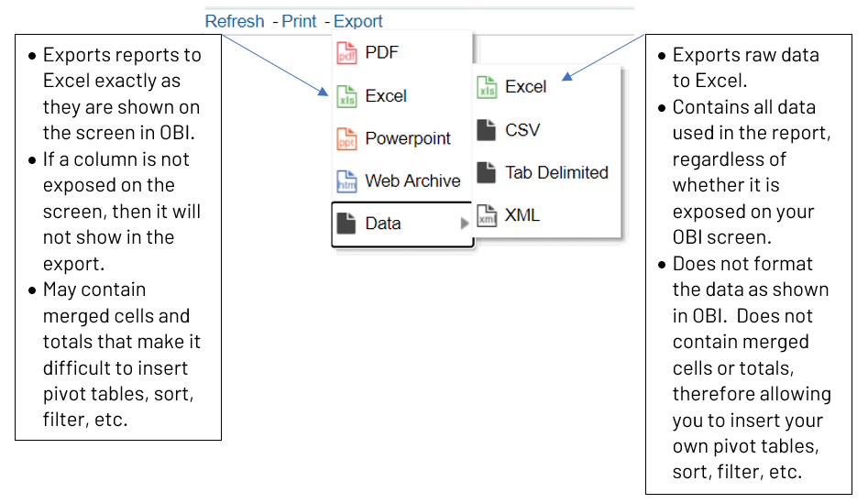Viewport: 868px width, 503px height.
Task: Choose PDF from the Export menu
Action: (x=382, y=53)
